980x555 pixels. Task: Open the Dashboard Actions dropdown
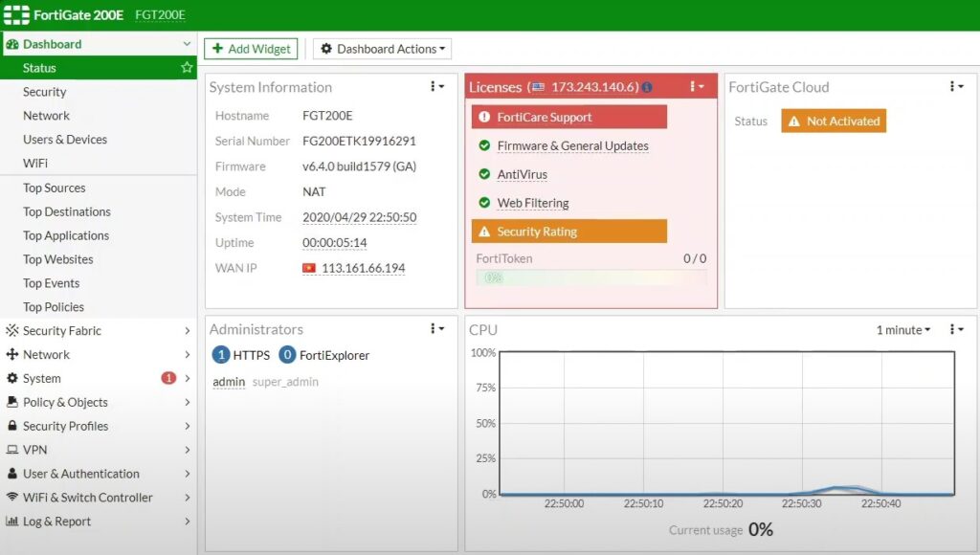383,49
